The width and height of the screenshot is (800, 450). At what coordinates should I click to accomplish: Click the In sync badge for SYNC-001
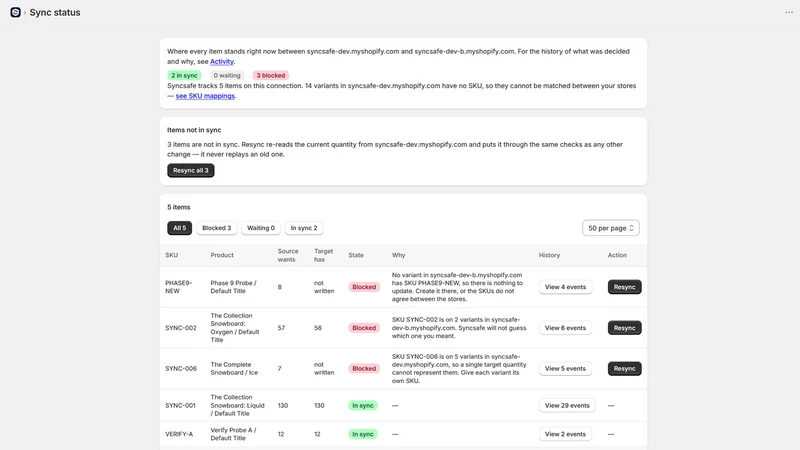click(363, 406)
